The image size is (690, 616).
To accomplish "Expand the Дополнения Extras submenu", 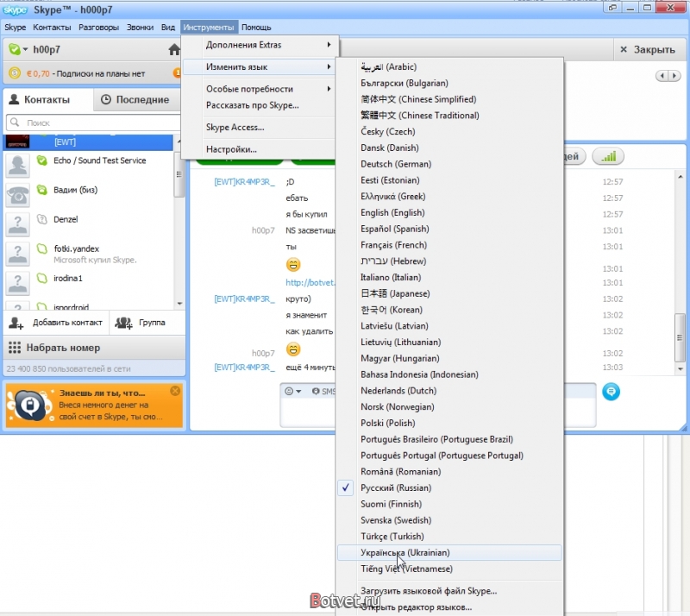I will 260,45.
